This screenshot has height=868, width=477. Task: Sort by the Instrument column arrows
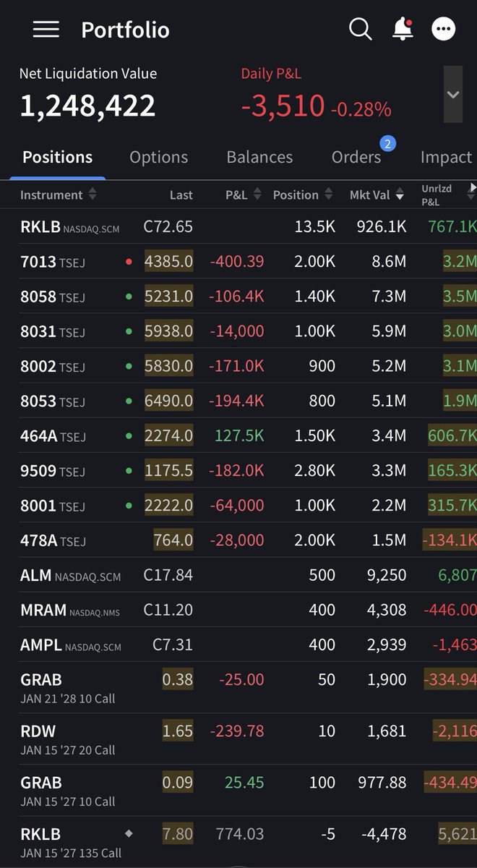[92, 195]
